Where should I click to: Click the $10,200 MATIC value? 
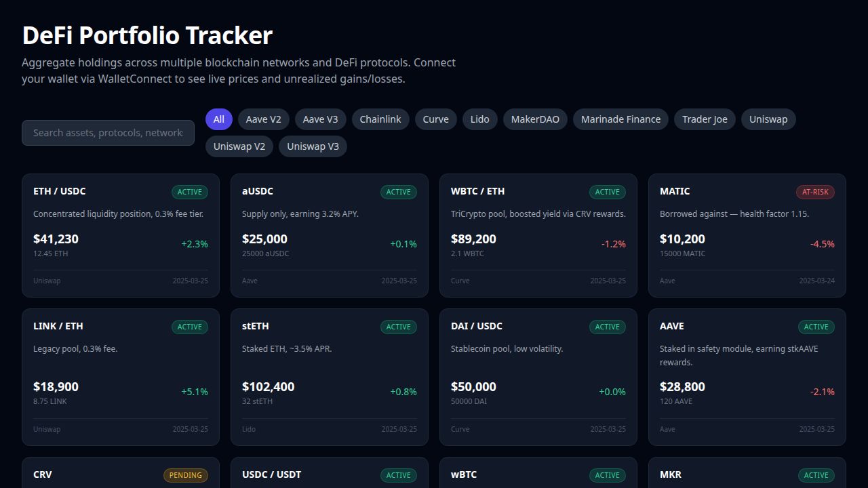tap(682, 239)
